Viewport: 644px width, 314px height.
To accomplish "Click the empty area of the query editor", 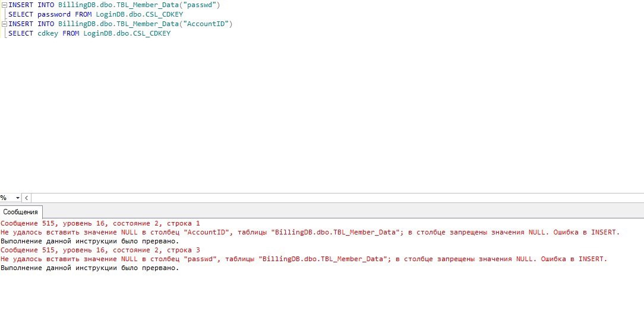I will point(322,115).
